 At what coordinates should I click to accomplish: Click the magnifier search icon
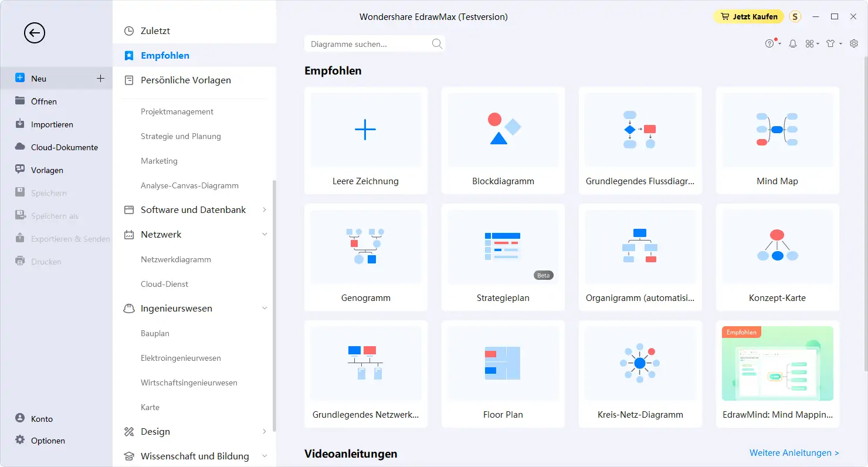437,43
